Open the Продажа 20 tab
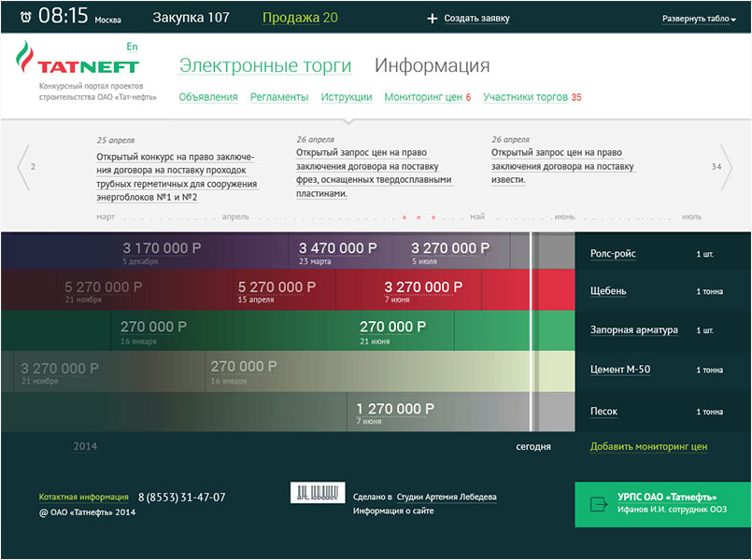This screenshot has height=560, width=752. (x=300, y=18)
